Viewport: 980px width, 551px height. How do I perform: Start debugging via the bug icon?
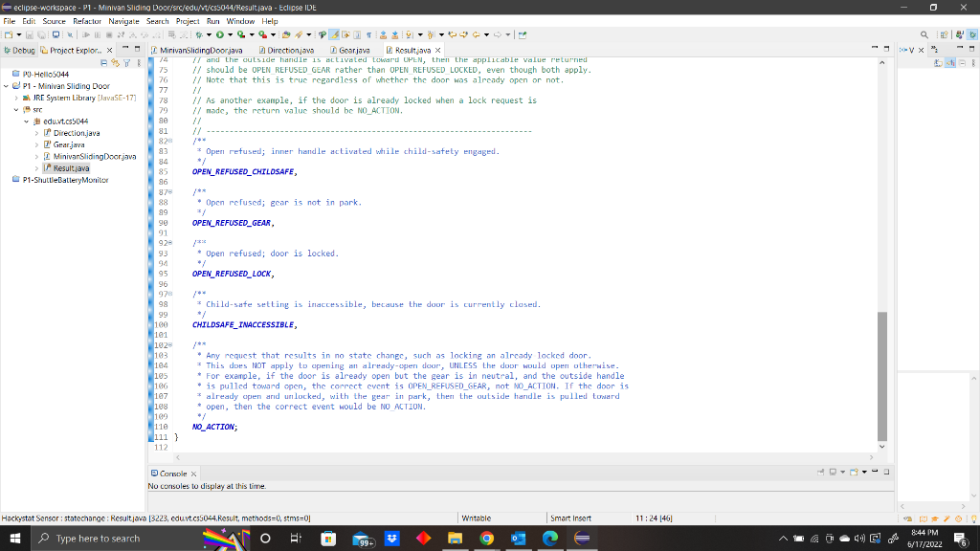tap(199, 33)
